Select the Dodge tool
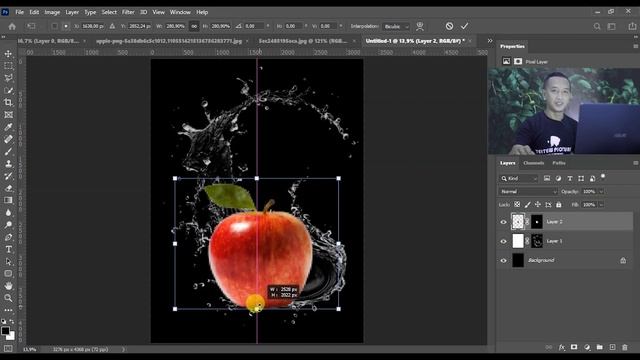Viewport: 640px width, 360px height. pos(8,225)
